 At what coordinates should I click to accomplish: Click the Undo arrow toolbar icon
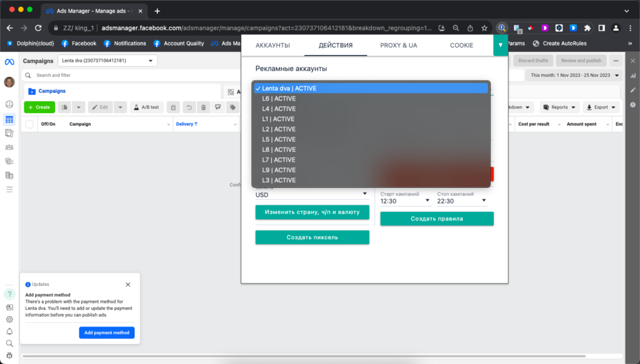189,107
